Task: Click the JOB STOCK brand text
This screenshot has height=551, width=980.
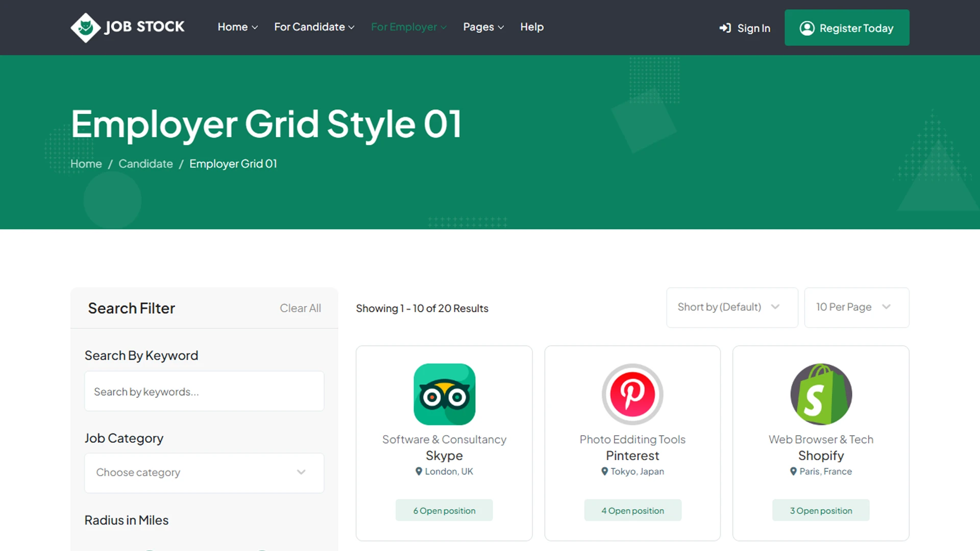Action: click(x=144, y=27)
